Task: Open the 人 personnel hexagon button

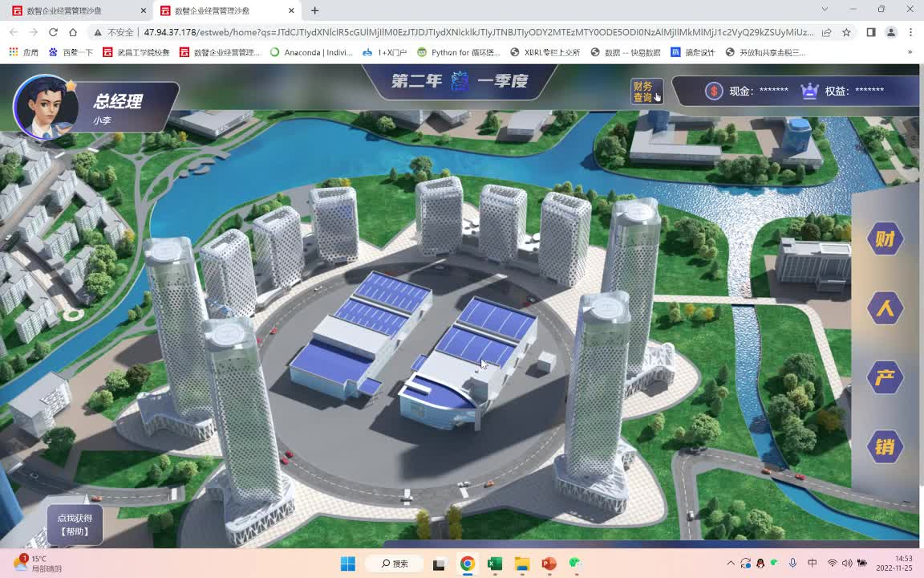Action: point(885,308)
